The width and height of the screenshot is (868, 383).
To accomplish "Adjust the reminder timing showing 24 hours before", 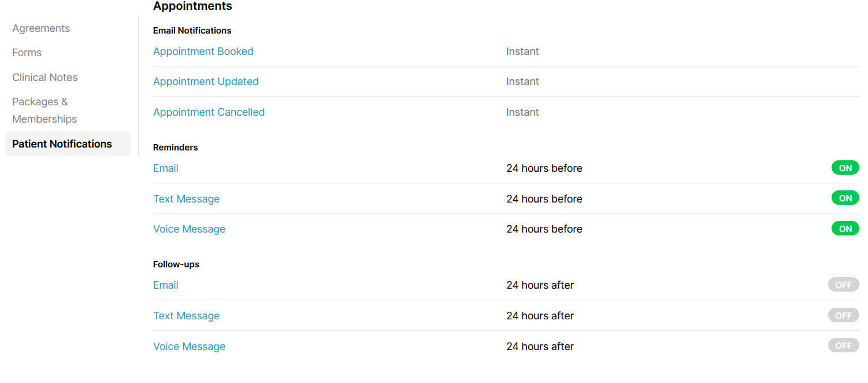I will tap(544, 168).
